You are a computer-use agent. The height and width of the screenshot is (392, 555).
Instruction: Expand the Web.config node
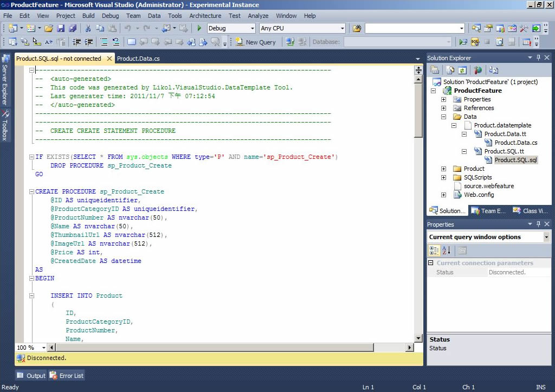[x=443, y=195]
